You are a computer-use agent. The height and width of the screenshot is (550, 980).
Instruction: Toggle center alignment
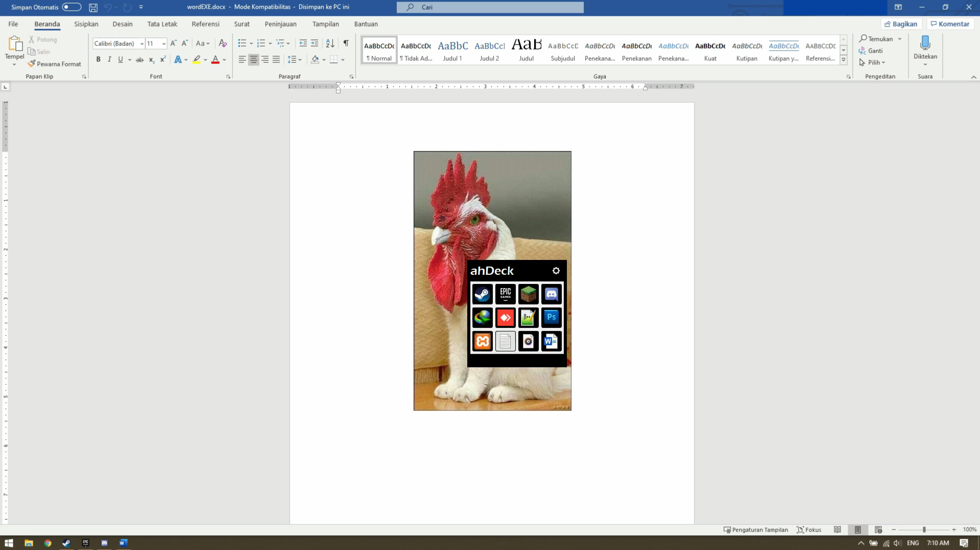[x=253, y=60]
